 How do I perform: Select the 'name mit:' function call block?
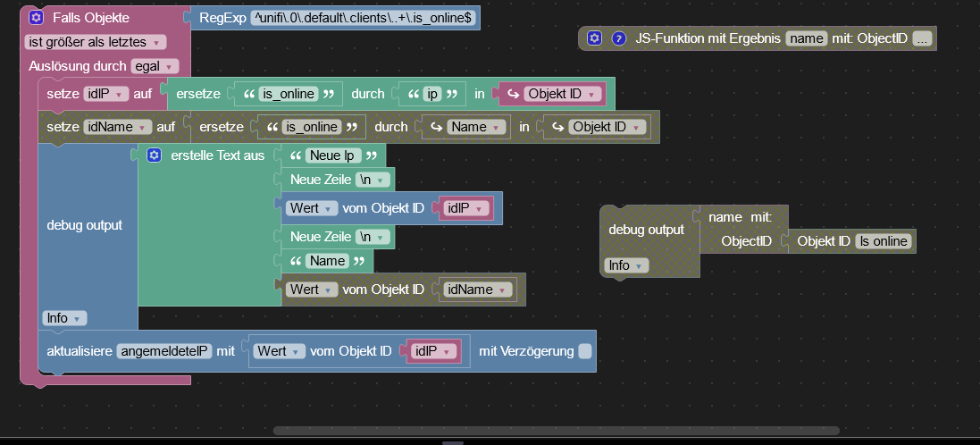740,217
